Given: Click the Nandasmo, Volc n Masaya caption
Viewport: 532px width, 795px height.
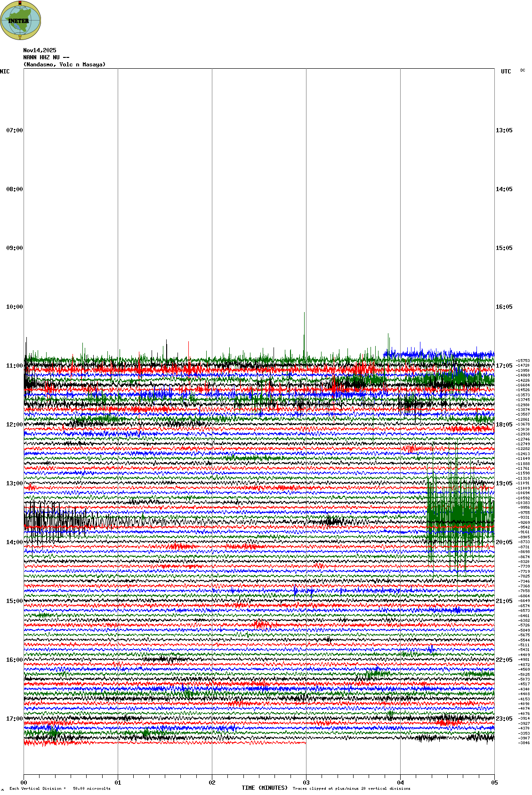Looking at the screenshot, I should [64, 64].
